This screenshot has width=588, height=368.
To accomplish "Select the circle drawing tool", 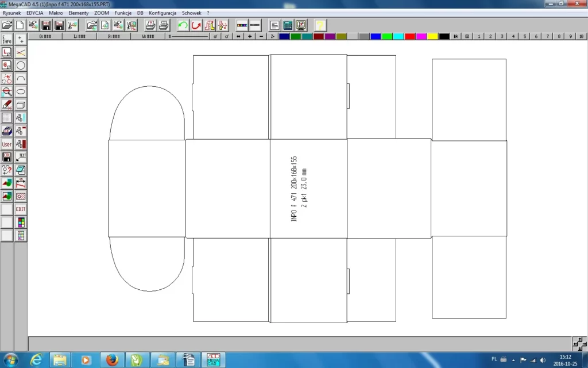I will point(21,66).
